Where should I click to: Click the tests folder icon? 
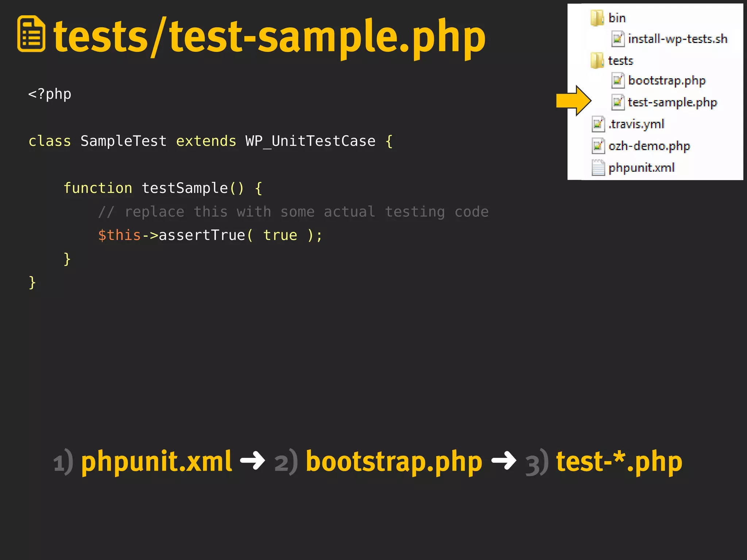coord(597,60)
